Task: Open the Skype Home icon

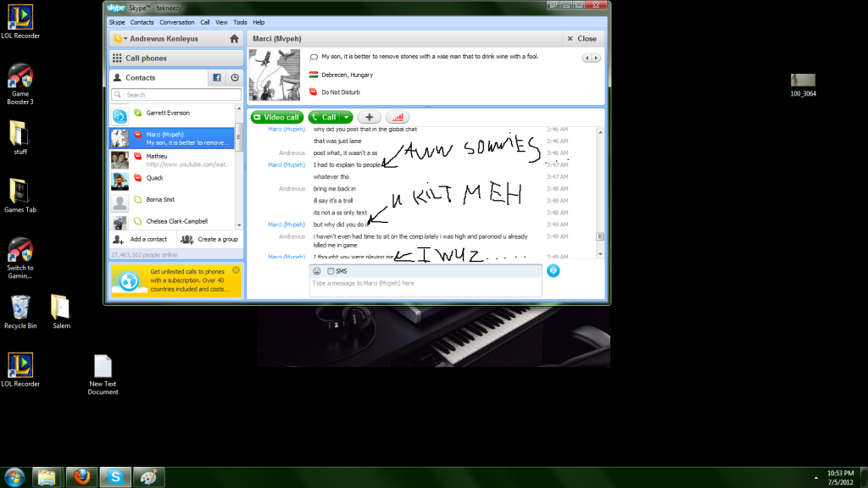Action: point(234,39)
